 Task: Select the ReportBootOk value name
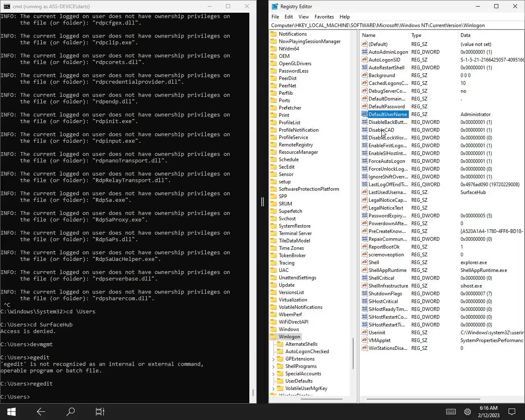(x=384, y=247)
